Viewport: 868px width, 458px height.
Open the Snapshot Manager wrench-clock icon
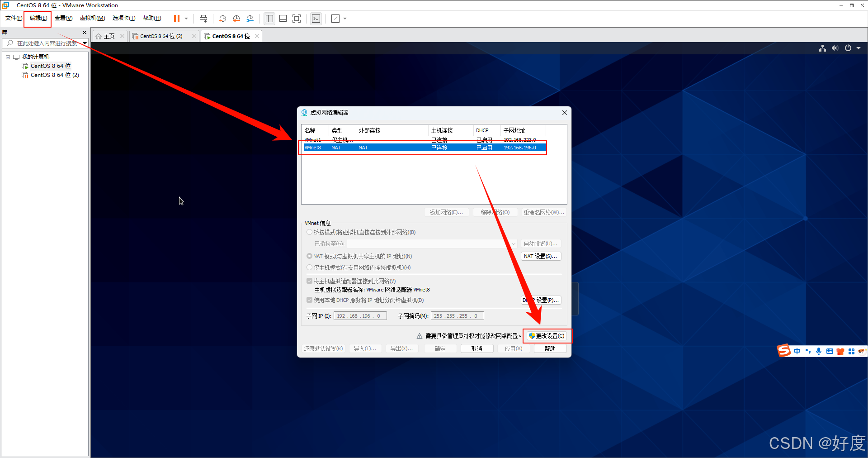(250, 19)
